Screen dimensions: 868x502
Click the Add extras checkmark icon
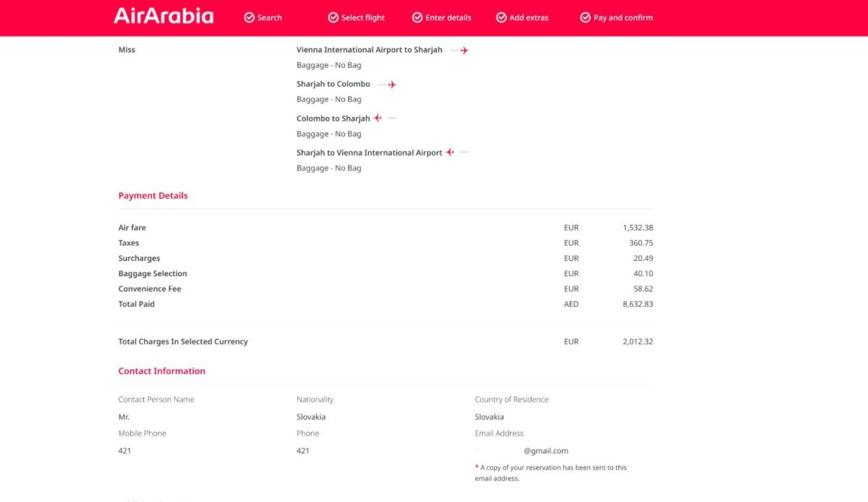tap(501, 17)
